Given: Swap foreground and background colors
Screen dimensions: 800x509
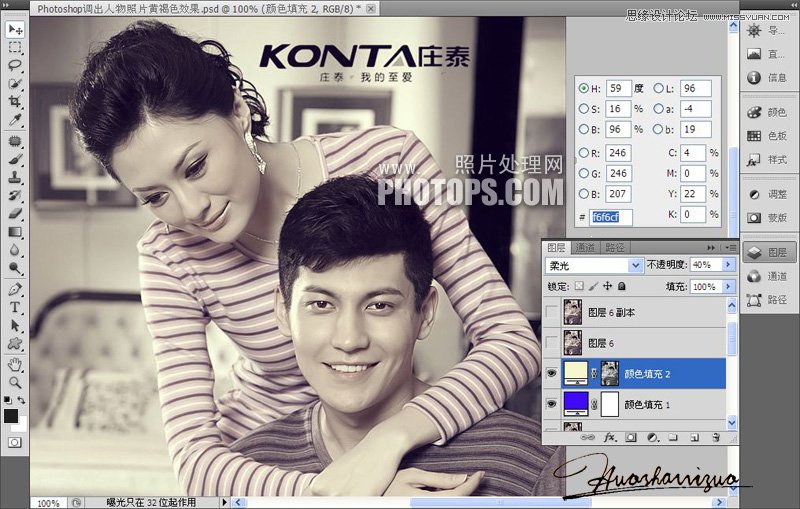Looking at the screenshot, I should click(21, 400).
